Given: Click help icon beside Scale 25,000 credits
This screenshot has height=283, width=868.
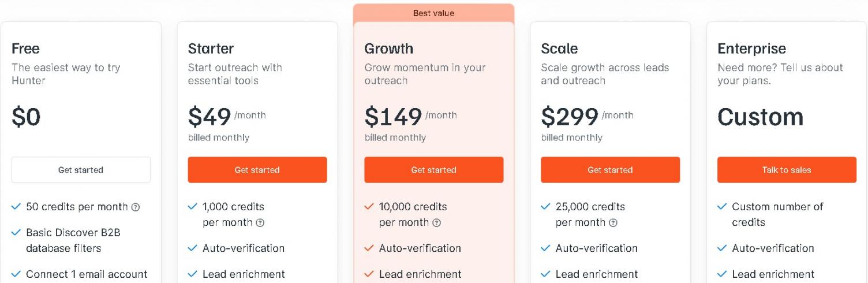Looking at the screenshot, I should click(613, 222).
